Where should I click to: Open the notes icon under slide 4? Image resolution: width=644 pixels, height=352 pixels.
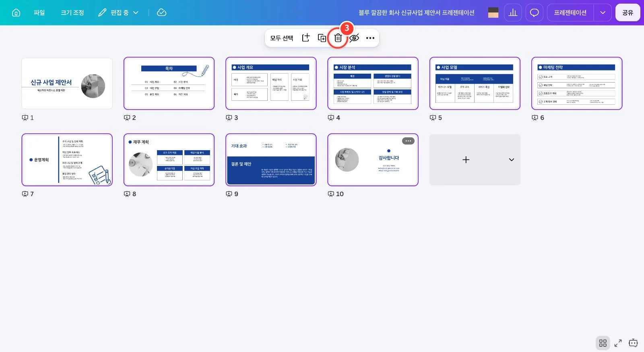pyautogui.click(x=331, y=118)
